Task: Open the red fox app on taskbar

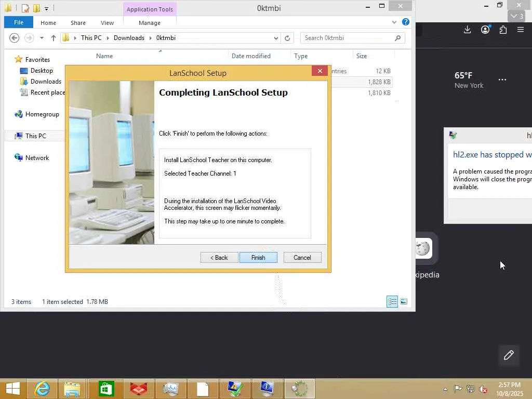Action: click(138, 389)
